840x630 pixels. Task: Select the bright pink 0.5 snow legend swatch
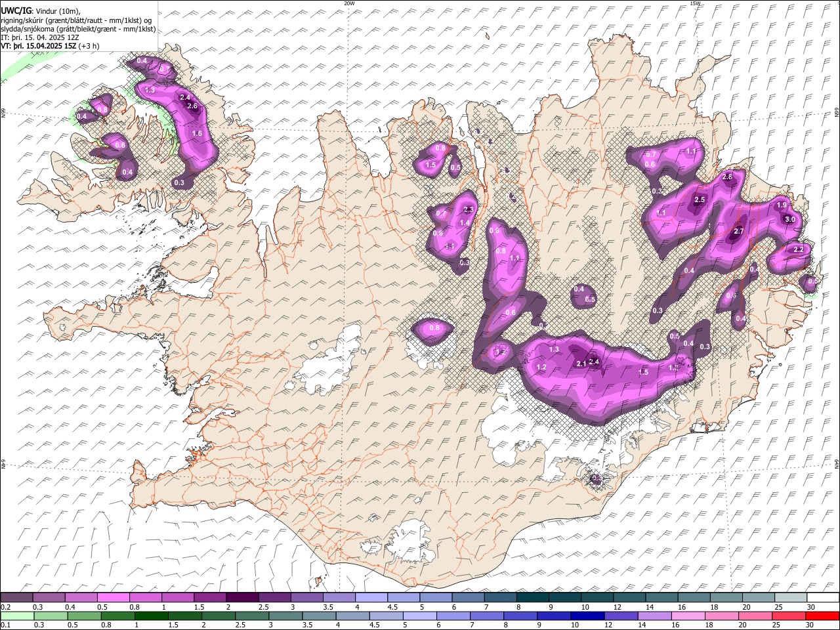[x=114, y=598]
